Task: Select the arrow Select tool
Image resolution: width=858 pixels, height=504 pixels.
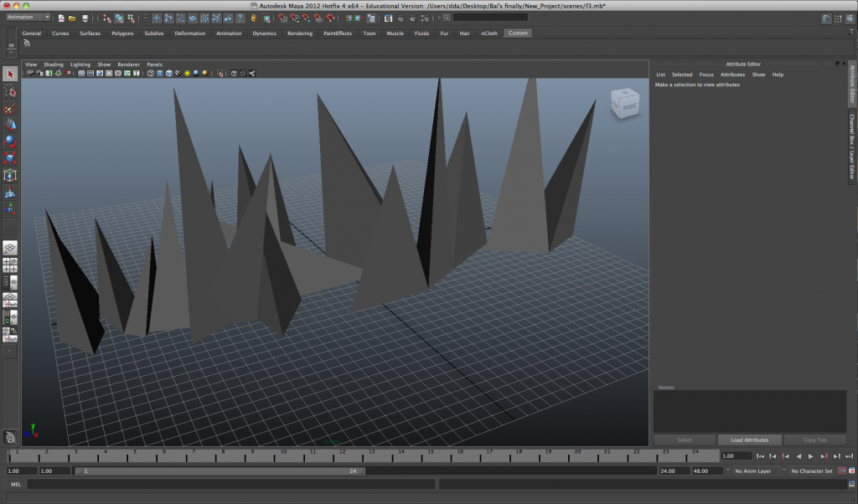Action: pyautogui.click(x=10, y=75)
